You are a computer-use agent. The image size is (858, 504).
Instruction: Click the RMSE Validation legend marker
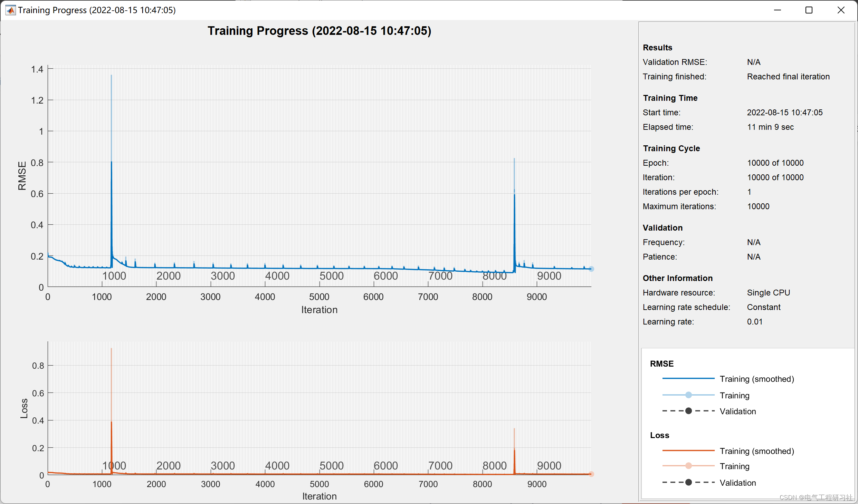pyautogui.click(x=688, y=411)
